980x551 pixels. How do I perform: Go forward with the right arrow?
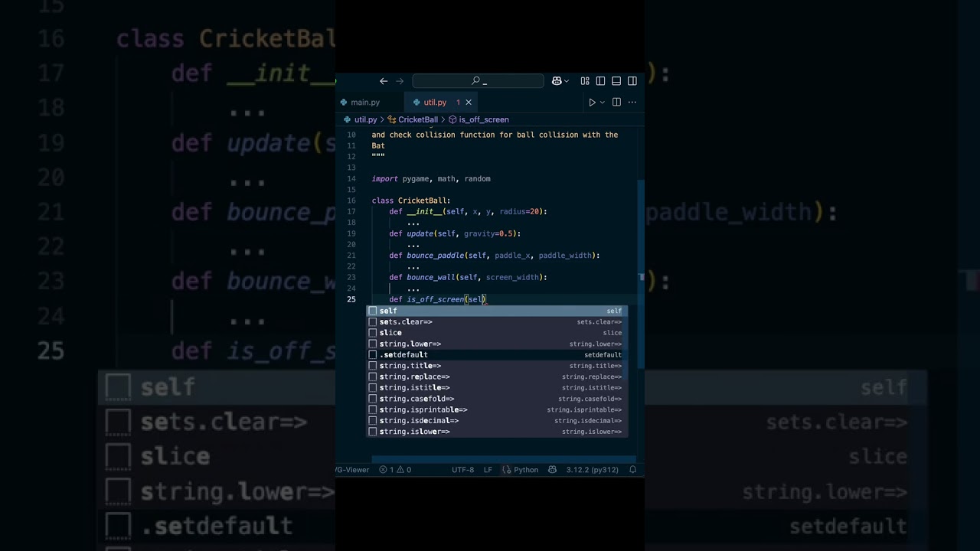coord(400,81)
